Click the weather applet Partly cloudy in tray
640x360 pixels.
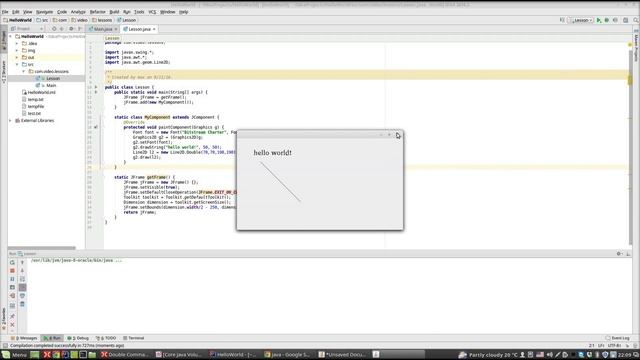[x=488, y=355]
